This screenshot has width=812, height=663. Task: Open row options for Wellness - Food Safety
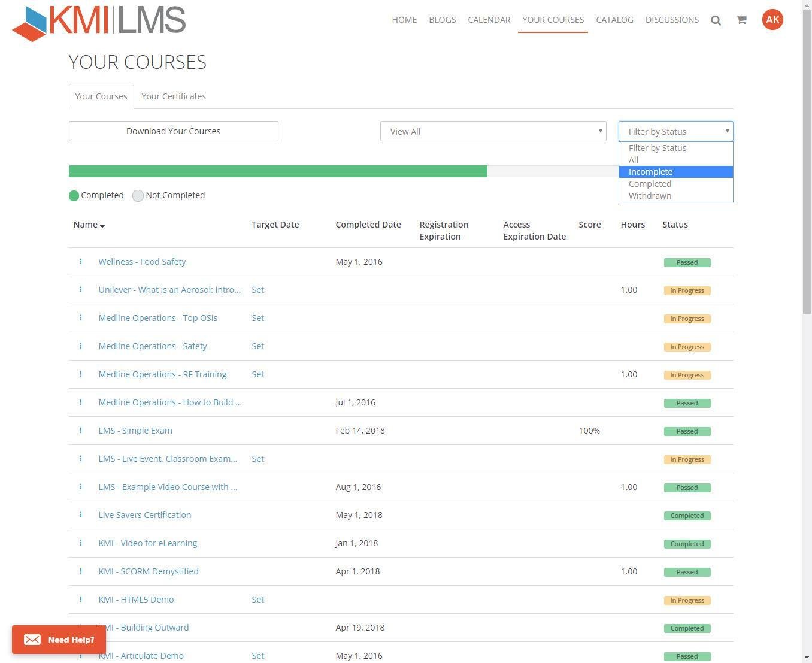tap(81, 262)
